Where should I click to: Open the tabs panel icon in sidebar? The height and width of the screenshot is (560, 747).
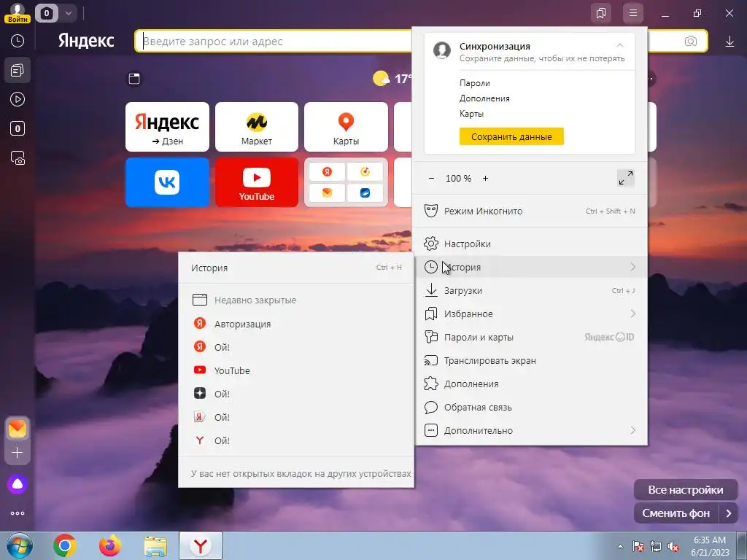tap(18, 71)
